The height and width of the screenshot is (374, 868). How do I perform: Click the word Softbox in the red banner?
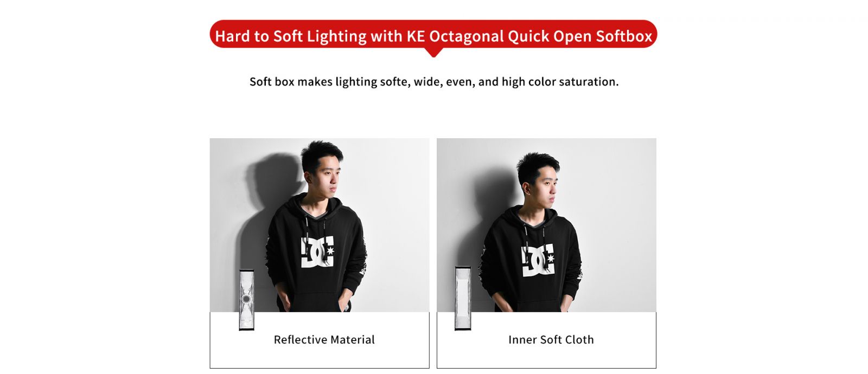pos(624,36)
